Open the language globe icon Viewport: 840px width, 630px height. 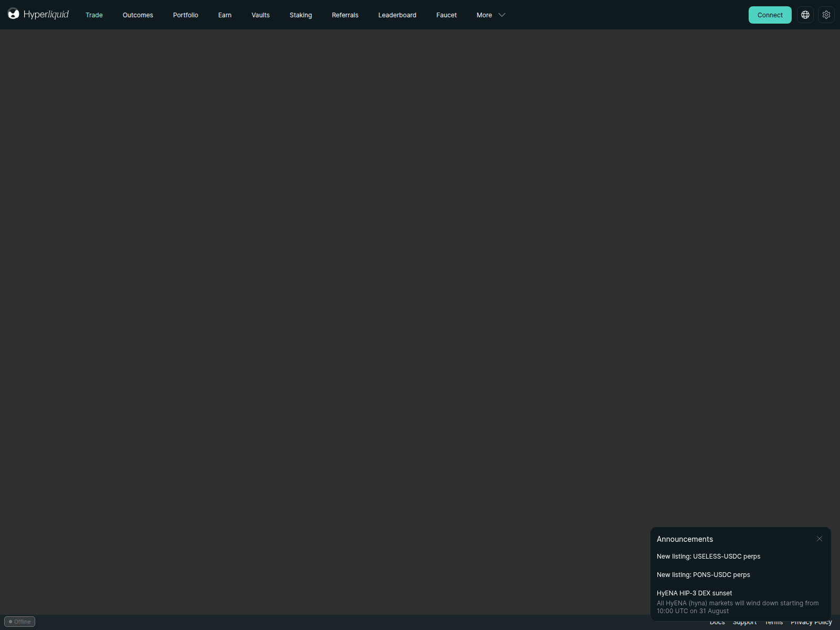pos(805,15)
